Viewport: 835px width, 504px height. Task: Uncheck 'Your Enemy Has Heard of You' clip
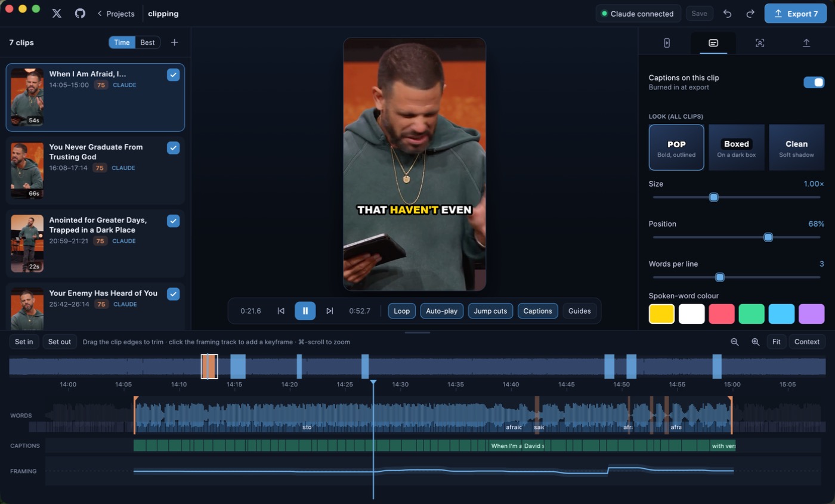click(173, 294)
